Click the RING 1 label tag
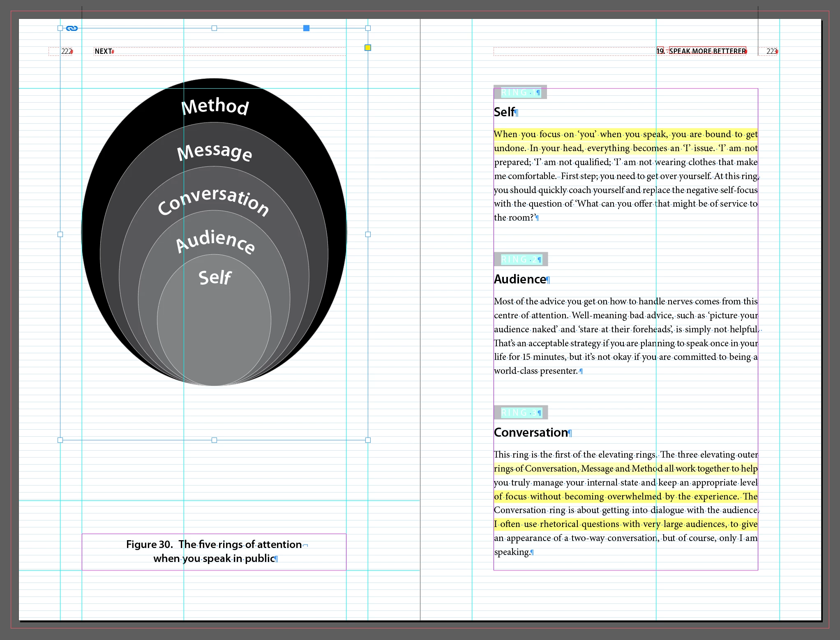This screenshot has width=840, height=640. pos(520,92)
